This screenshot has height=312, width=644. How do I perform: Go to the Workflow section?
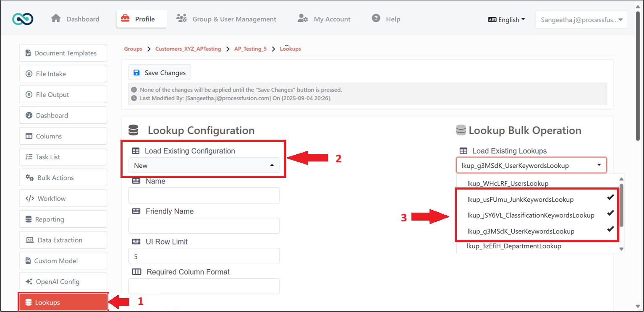(x=63, y=198)
